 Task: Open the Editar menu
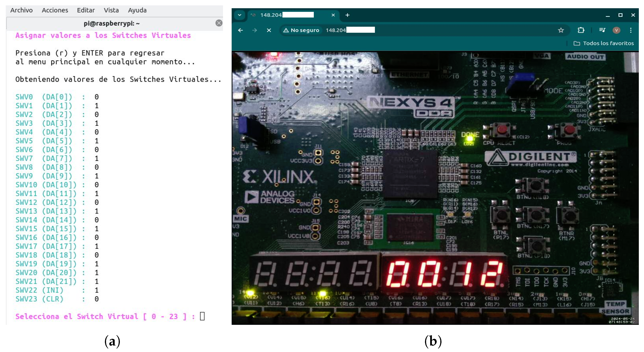click(x=86, y=10)
